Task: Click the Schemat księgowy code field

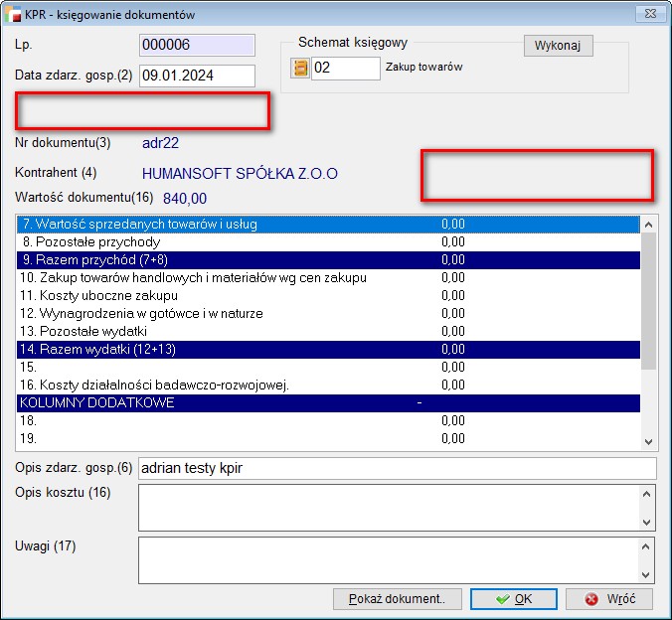Action: coord(345,69)
